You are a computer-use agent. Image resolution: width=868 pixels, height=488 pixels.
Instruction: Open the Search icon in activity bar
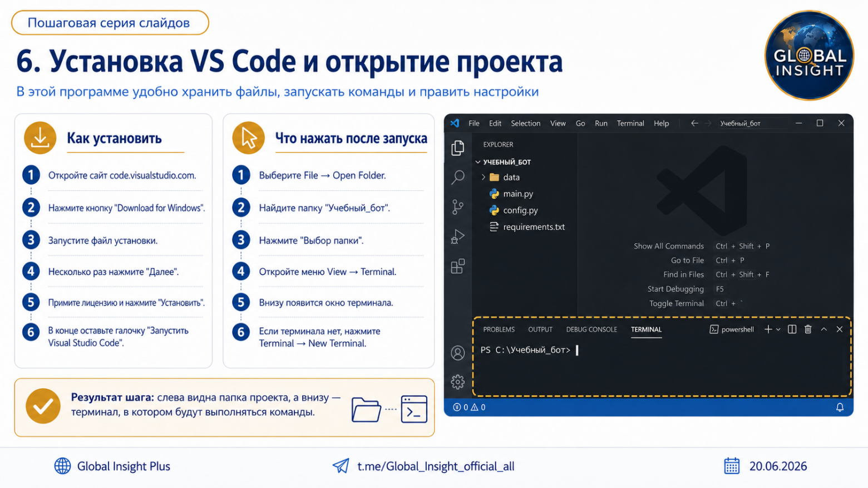[x=458, y=178]
